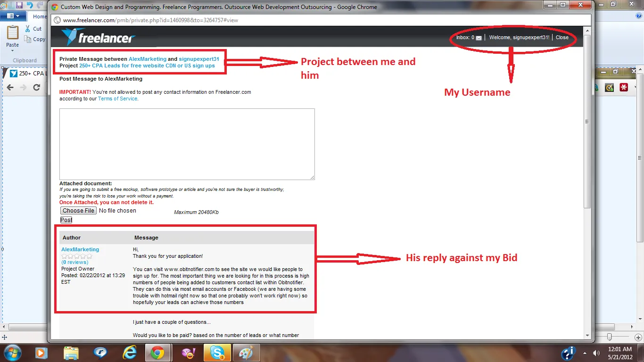Click the 'Message' column header
This screenshot has width=644, height=362.
(146, 238)
